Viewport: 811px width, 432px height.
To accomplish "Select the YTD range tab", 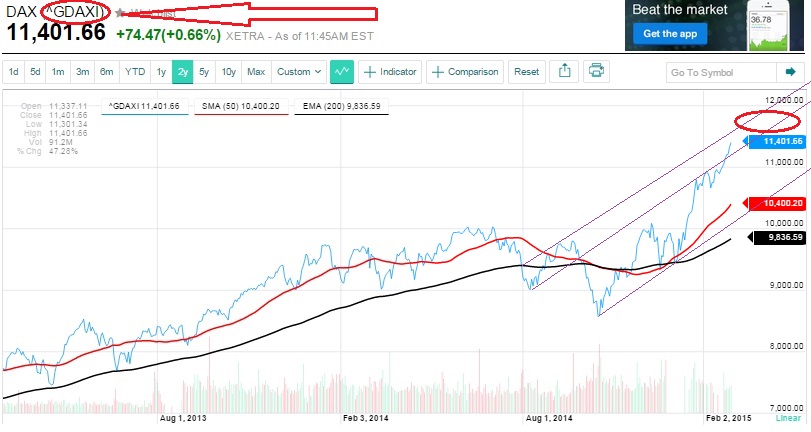I will coord(134,72).
